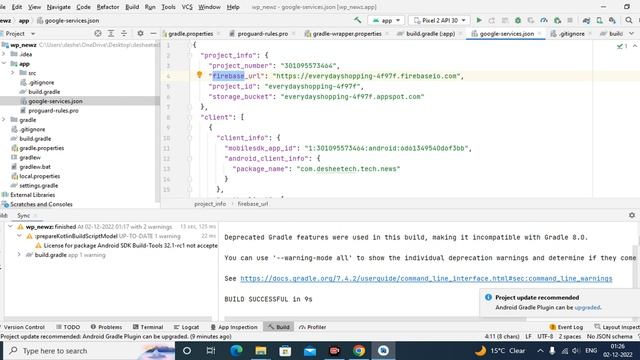Click Collapse All in the Project panel
The height and width of the screenshot is (360, 640).
pos(124,33)
